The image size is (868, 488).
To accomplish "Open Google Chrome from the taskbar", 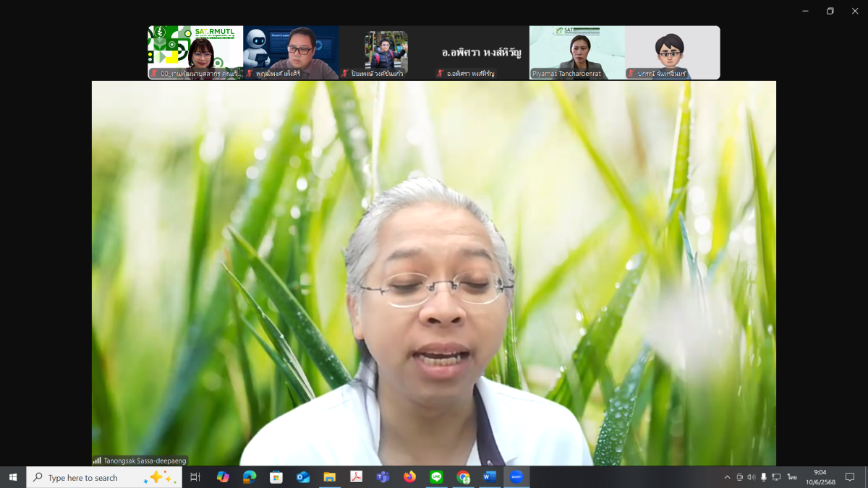I will [x=463, y=477].
